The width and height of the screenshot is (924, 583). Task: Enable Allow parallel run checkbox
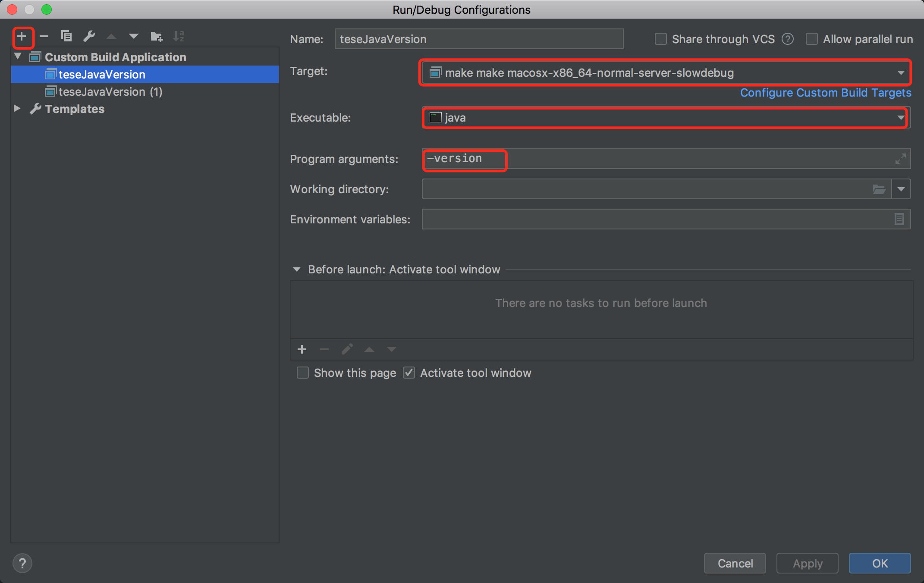pos(812,39)
